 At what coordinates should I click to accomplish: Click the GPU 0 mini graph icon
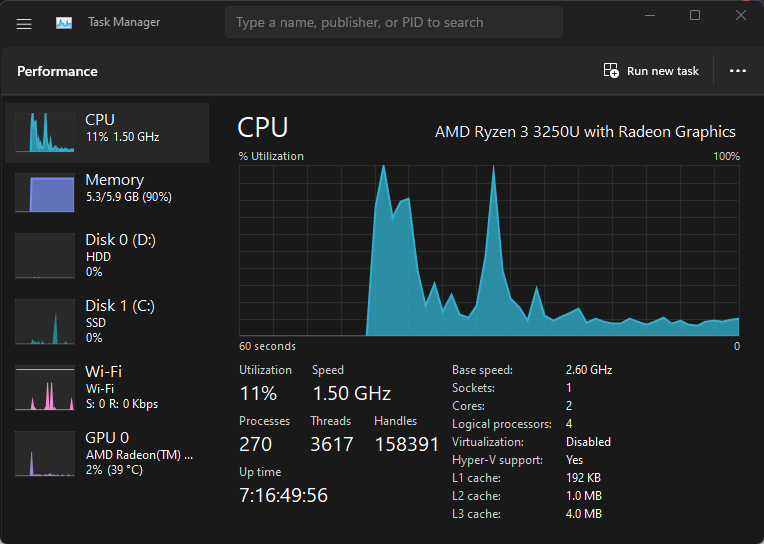tap(45, 454)
